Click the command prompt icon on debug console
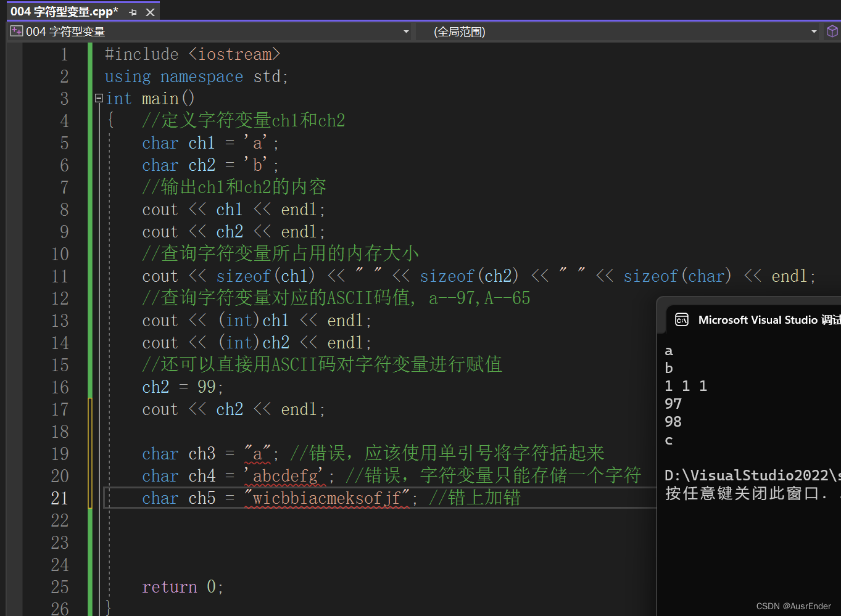 682,319
